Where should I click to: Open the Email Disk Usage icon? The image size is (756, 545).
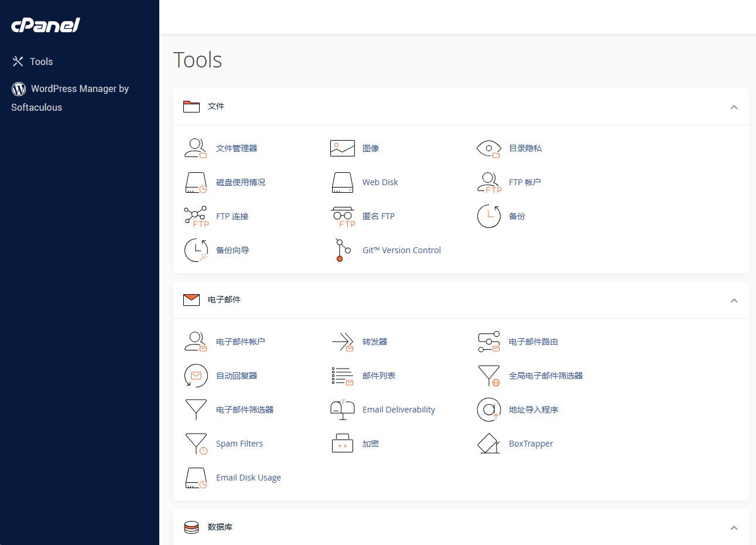[196, 478]
